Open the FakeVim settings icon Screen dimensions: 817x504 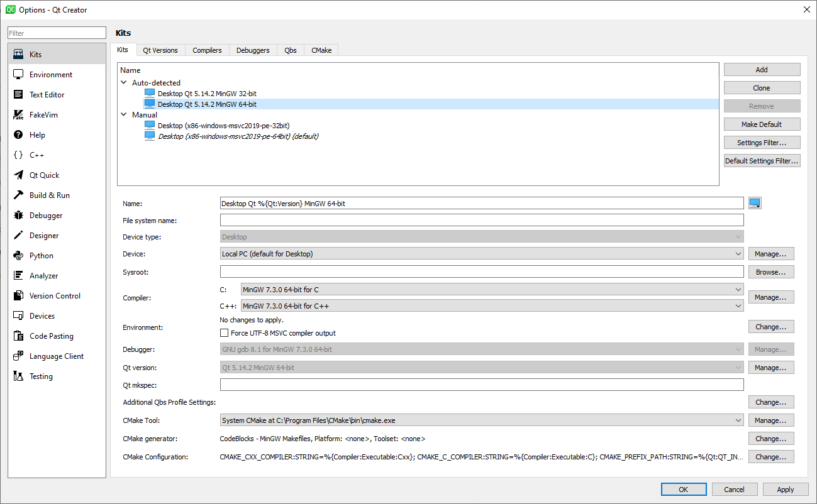tap(18, 115)
